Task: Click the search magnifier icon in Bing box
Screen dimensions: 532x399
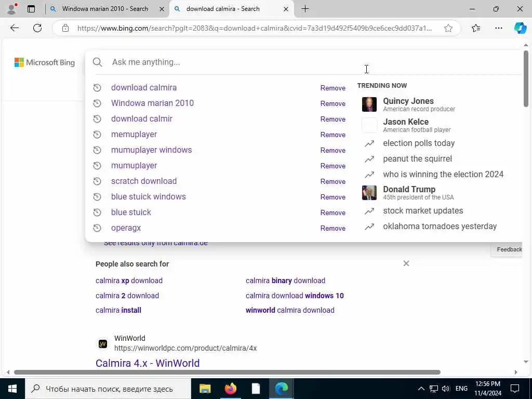Action: pyautogui.click(x=97, y=62)
